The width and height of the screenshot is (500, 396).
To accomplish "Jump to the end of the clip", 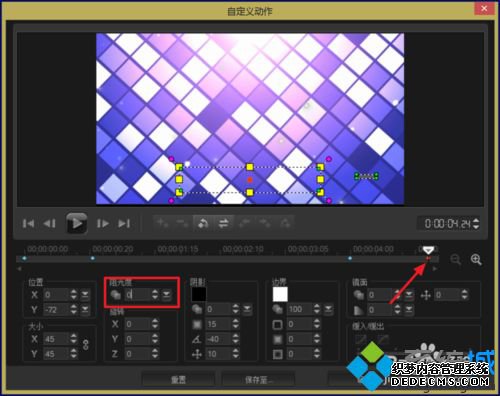I will tap(124, 223).
